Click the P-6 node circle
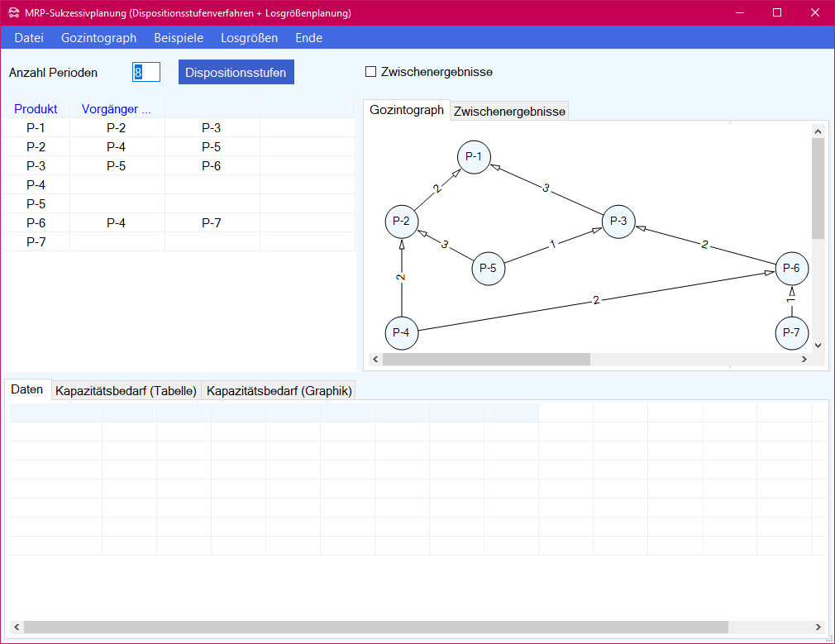The image size is (835, 644). [791, 269]
